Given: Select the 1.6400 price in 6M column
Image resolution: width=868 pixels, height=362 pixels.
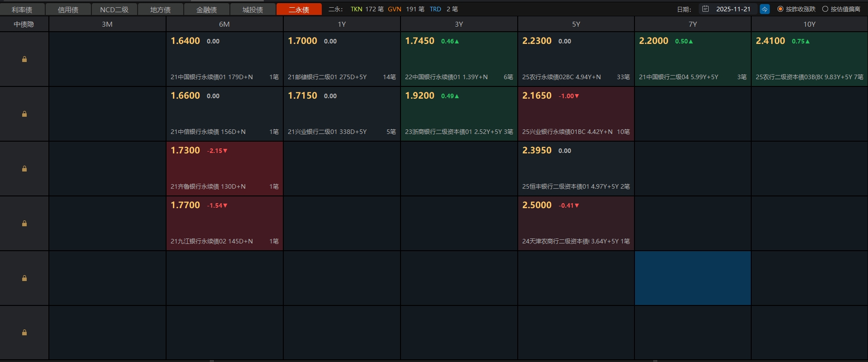Looking at the screenshot, I should [185, 41].
